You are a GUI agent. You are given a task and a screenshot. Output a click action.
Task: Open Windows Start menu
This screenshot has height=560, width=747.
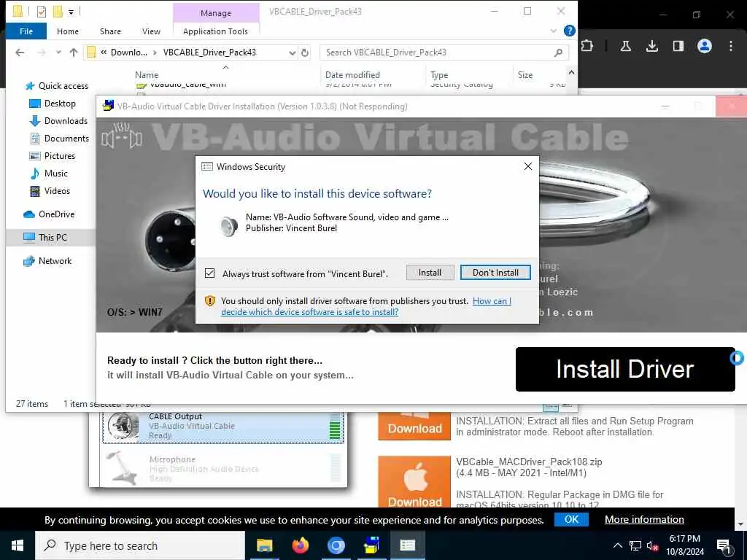tap(18, 545)
